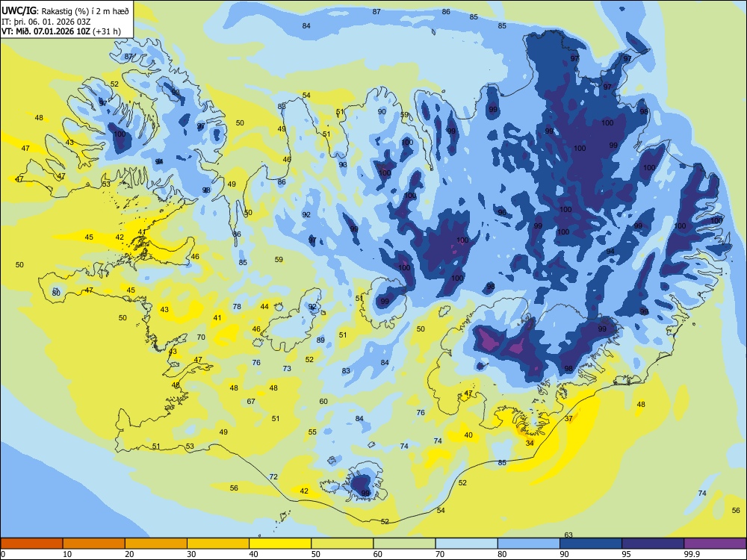Click the map humidity value '96'
Image resolution: width=747 pixels, height=560 pixels.
[x=502, y=212]
